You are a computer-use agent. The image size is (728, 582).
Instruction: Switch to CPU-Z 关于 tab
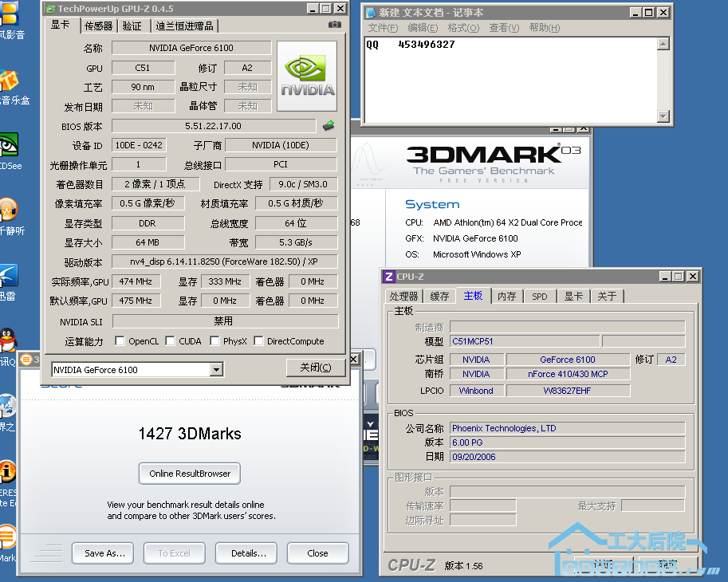(607, 297)
